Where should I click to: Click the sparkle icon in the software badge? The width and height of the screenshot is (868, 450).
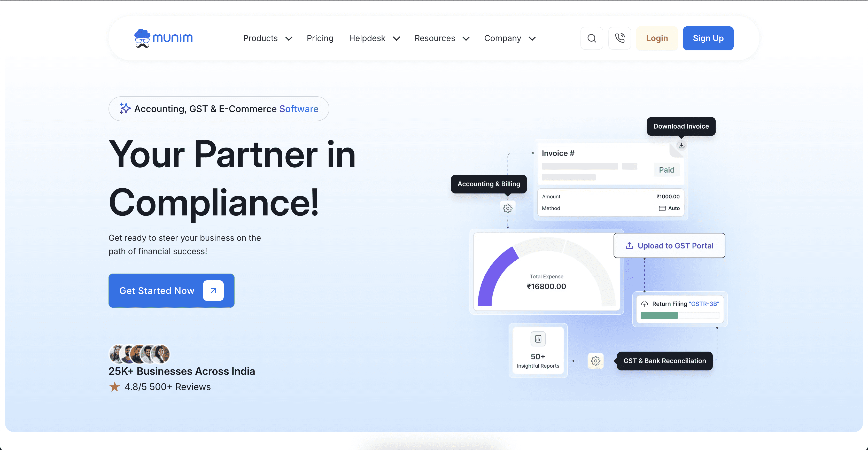point(125,108)
